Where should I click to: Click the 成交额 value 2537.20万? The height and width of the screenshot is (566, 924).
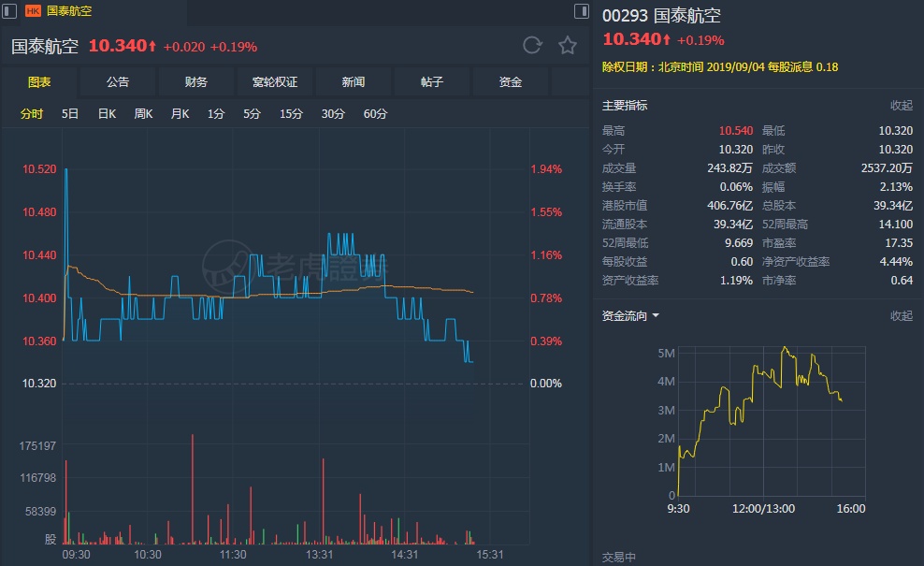pyautogui.click(x=887, y=168)
